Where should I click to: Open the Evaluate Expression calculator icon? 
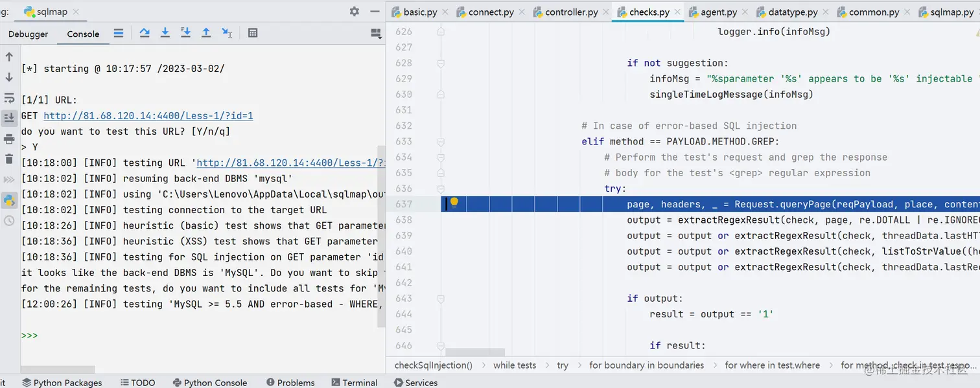pos(253,33)
